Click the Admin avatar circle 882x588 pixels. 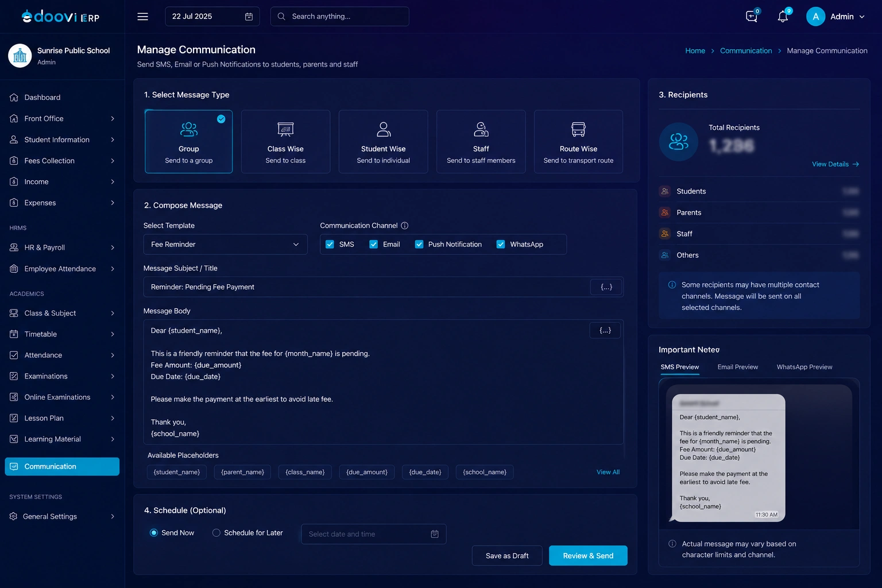pos(815,17)
